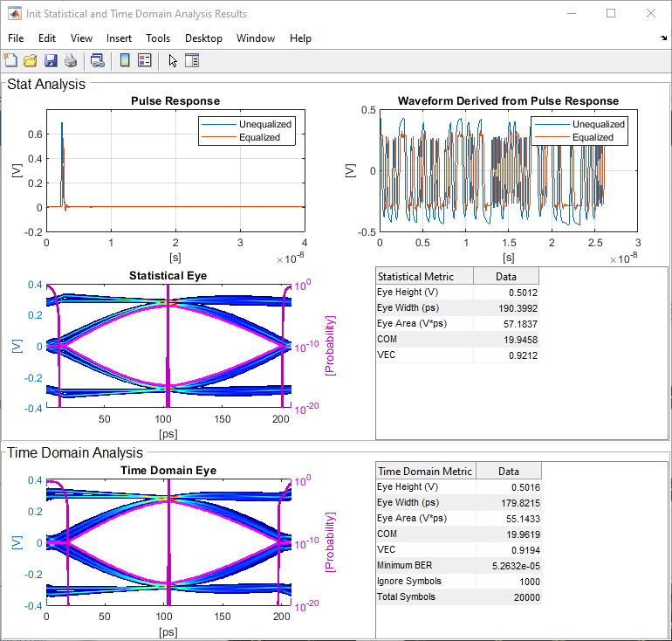Click the Print Figure icon

coord(70,60)
